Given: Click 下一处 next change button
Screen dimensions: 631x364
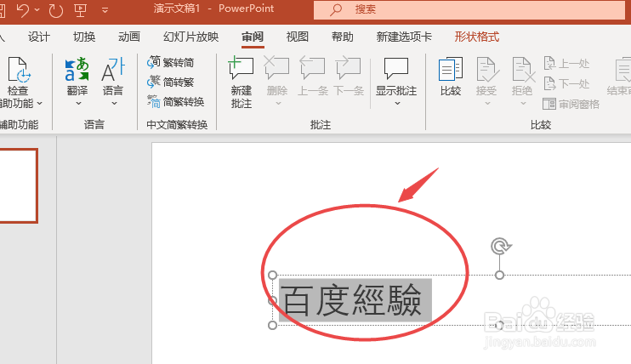Looking at the screenshot, I should pyautogui.click(x=566, y=83).
